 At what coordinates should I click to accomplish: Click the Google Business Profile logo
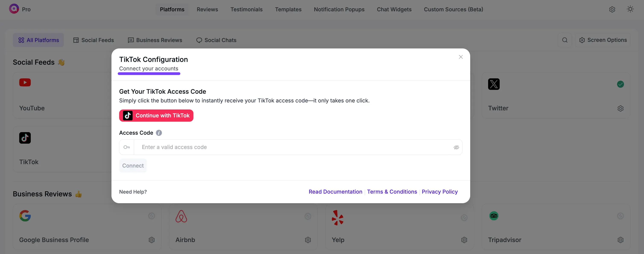tap(25, 216)
